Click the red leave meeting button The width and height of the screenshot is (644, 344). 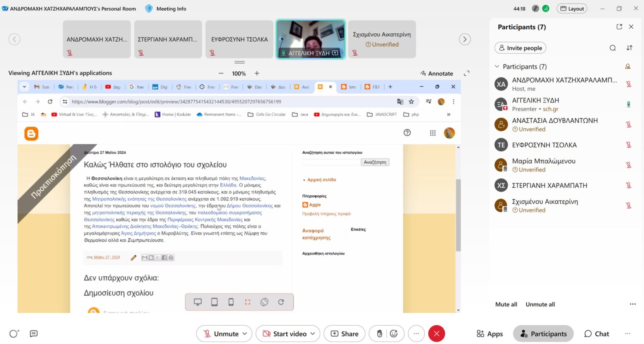[437, 334]
